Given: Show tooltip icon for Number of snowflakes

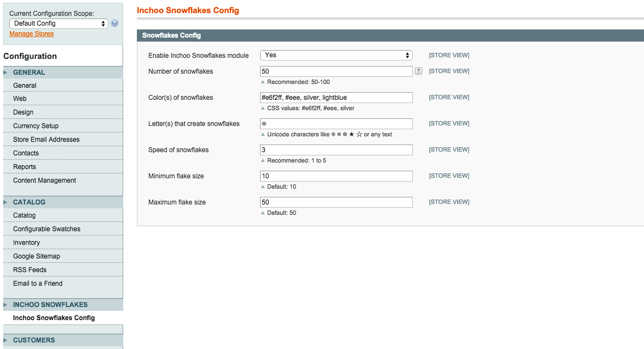Looking at the screenshot, I should point(418,71).
